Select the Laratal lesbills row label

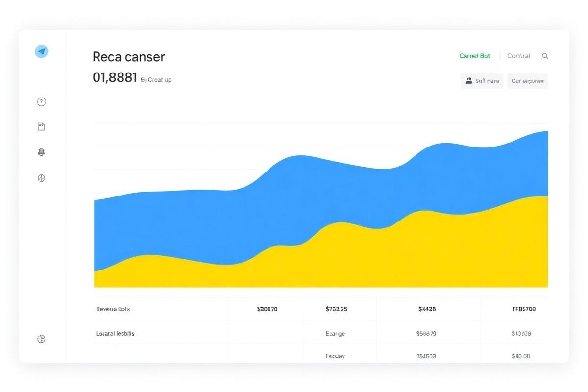pyautogui.click(x=115, y=333)
